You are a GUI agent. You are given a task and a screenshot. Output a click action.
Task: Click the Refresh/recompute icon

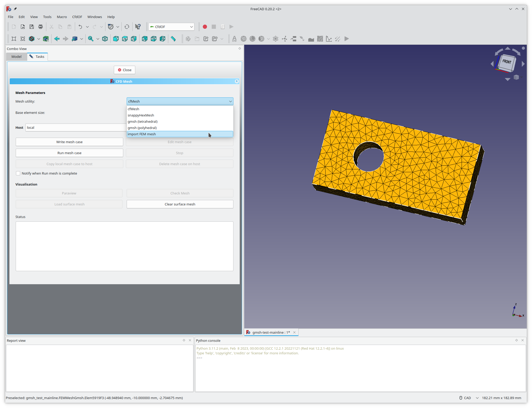click(127, 26)
